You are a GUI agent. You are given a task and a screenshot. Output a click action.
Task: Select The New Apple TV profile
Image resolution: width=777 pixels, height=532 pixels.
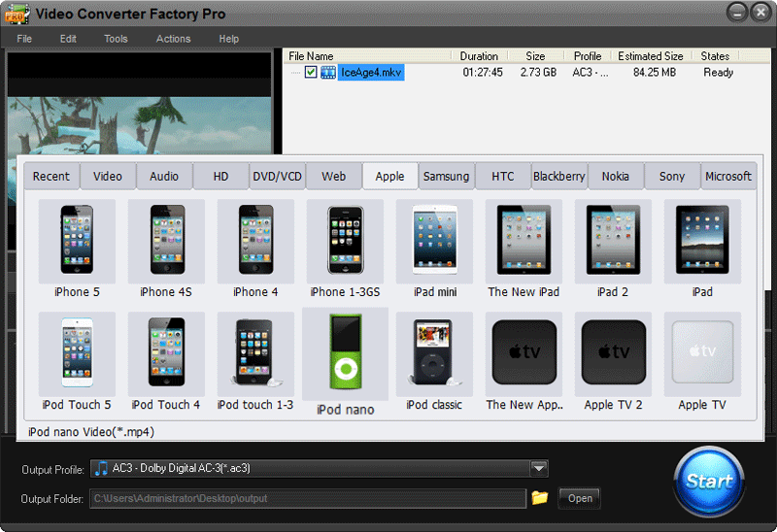524,353
